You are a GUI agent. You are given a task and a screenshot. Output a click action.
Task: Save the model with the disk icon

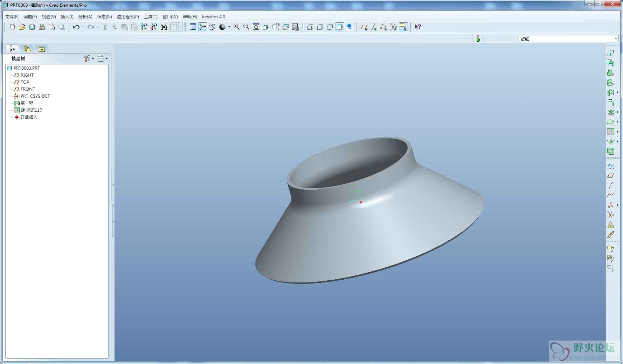(x=32, y=27)
